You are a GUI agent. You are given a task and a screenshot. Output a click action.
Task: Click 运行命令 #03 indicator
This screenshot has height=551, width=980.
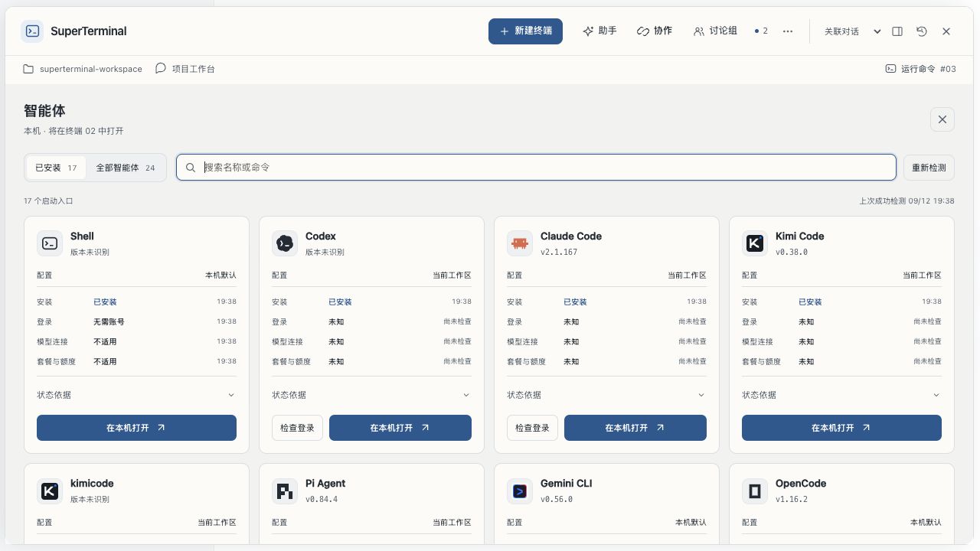[x=920, y=69]
